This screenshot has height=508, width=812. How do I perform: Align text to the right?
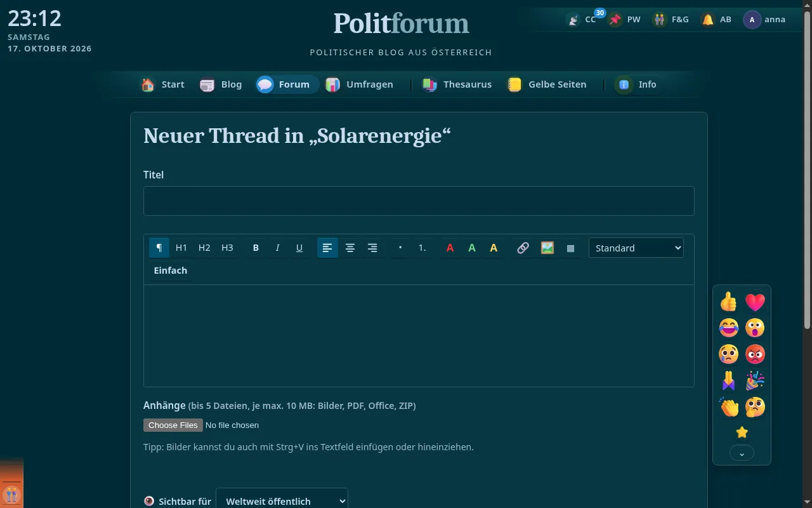[372, 248]
